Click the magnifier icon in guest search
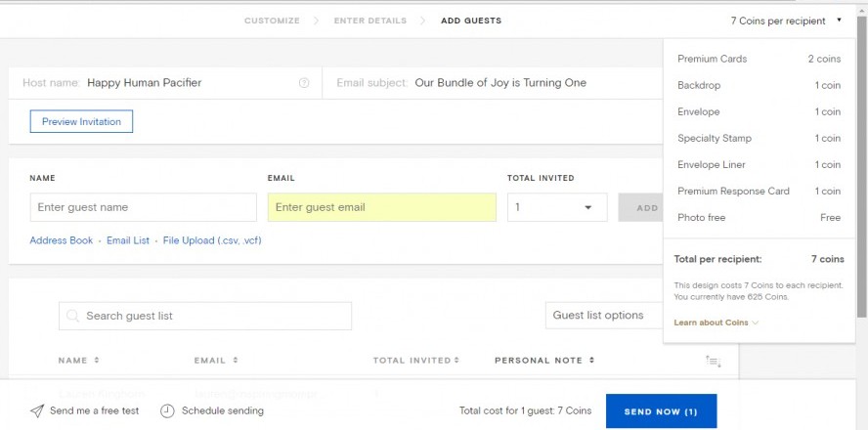 (x=72, y=316)
